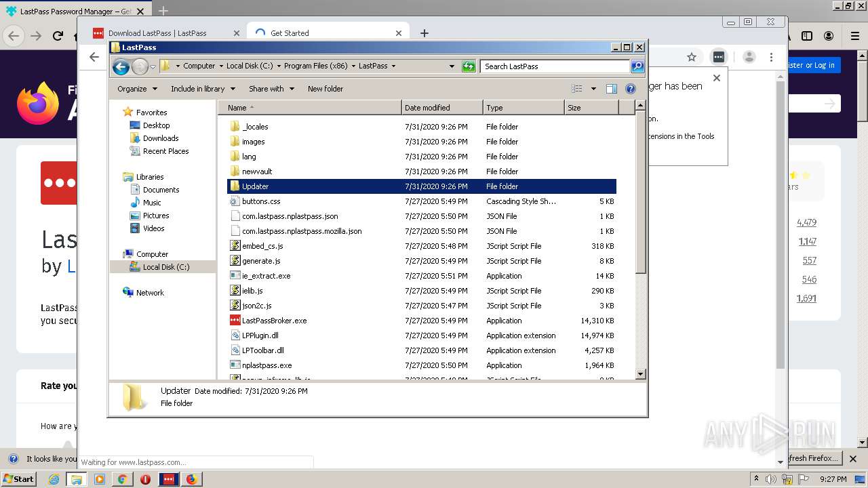Click the Explorer Back navigation button
This screenshot has height=488, width=868.
(121, 66)
